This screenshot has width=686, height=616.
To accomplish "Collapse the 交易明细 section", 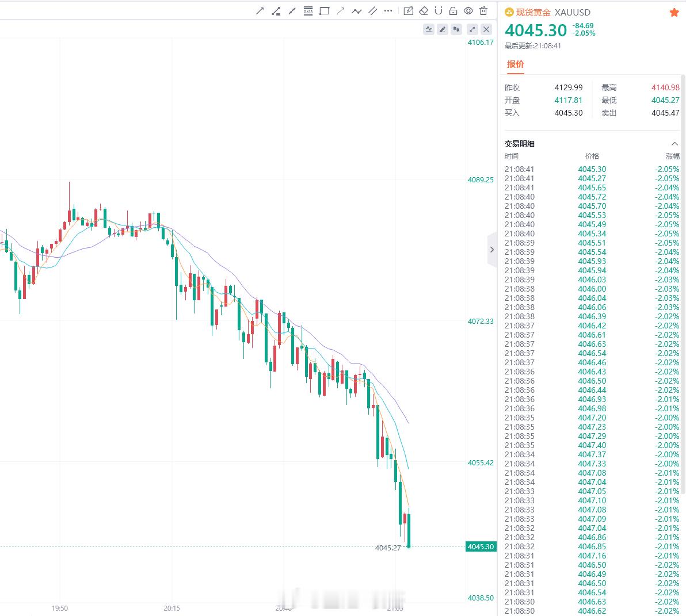I will (x=674, y=144).
